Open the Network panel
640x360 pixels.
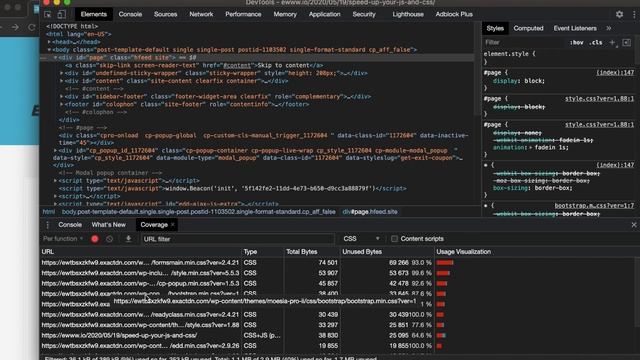coord(201,14)
